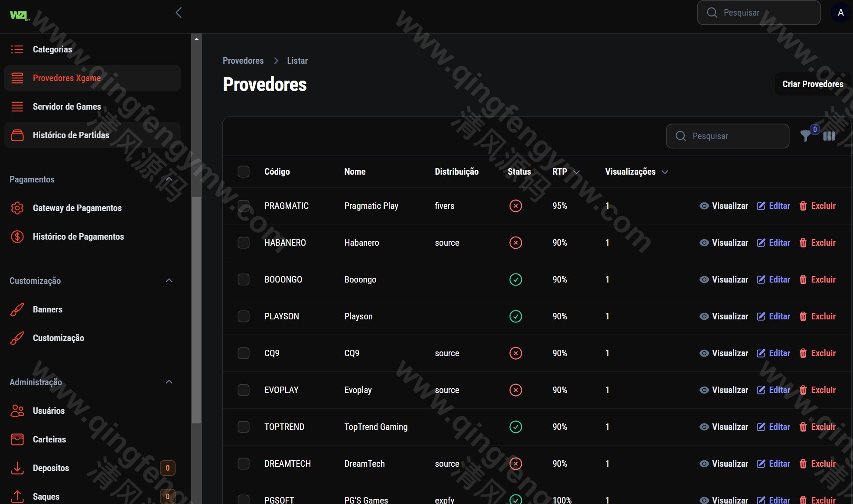The height and width of the screenshot is (504, 853).
Task: Click the Categorias list icon
Action: pyautogui.click(x=17, y=49)
